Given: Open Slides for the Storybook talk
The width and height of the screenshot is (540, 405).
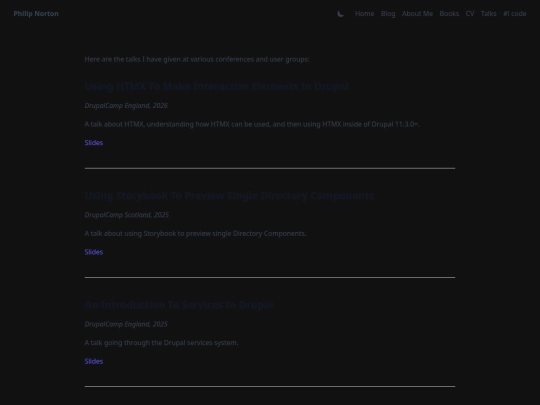Looking at the screenshot, I should click(x=94, y=252).
